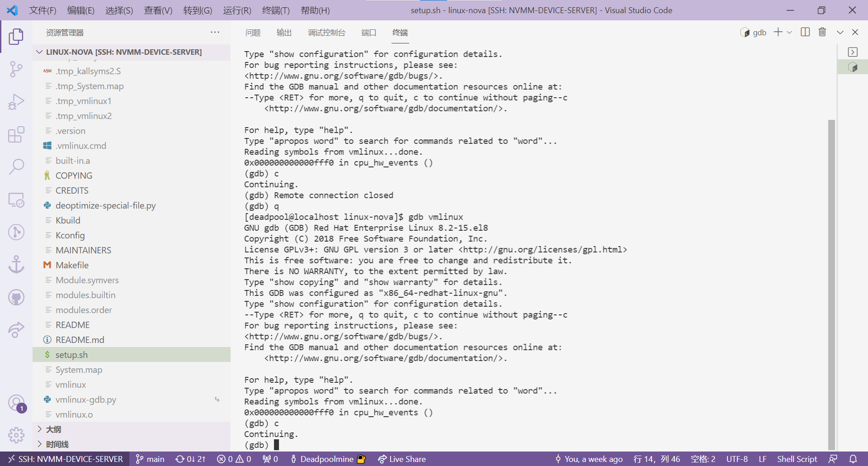Click Live Share in status bar

point(402,459)
